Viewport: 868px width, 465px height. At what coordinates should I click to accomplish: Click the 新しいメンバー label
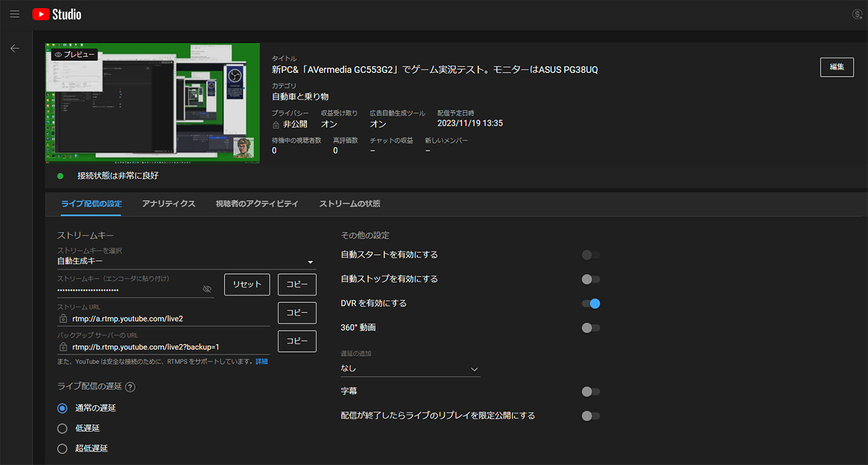tap(446, 140)
